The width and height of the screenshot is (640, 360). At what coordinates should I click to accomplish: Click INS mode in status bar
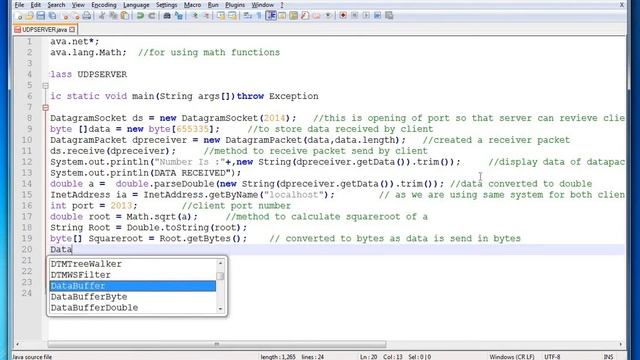[x=609, y=357]
